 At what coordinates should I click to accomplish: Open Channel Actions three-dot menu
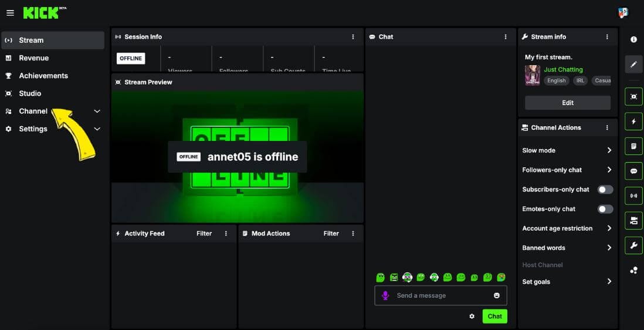(607, 127)
